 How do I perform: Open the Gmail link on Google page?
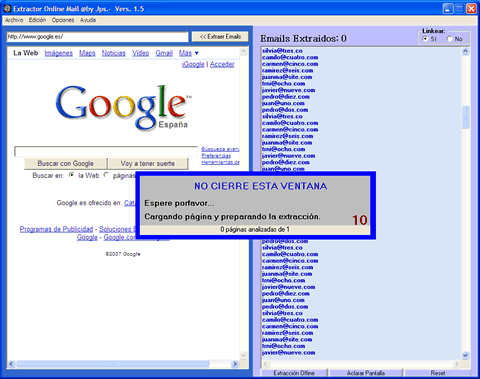point(164,53)
